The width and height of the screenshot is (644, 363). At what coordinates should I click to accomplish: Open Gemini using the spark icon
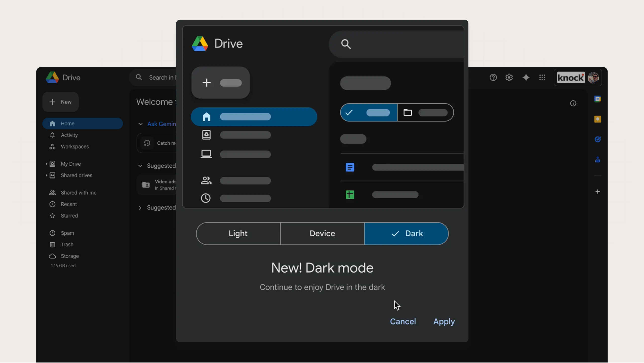coord(526,78)
